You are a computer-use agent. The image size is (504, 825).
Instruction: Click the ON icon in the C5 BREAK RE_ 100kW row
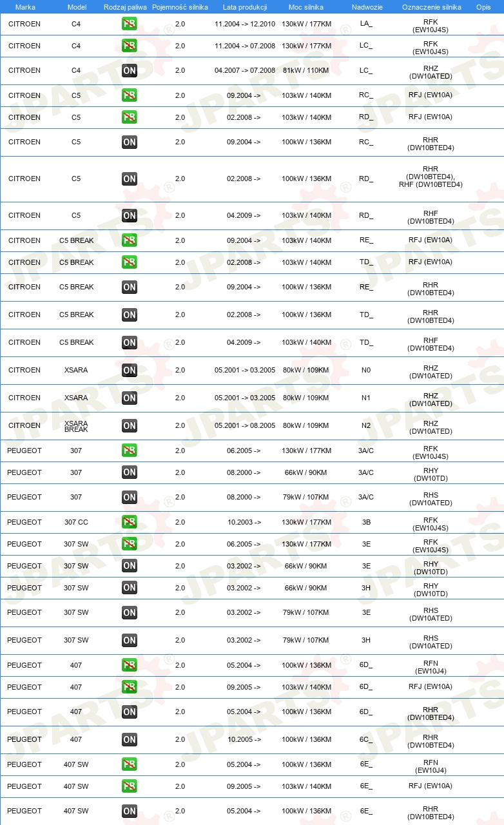point(129,287)
